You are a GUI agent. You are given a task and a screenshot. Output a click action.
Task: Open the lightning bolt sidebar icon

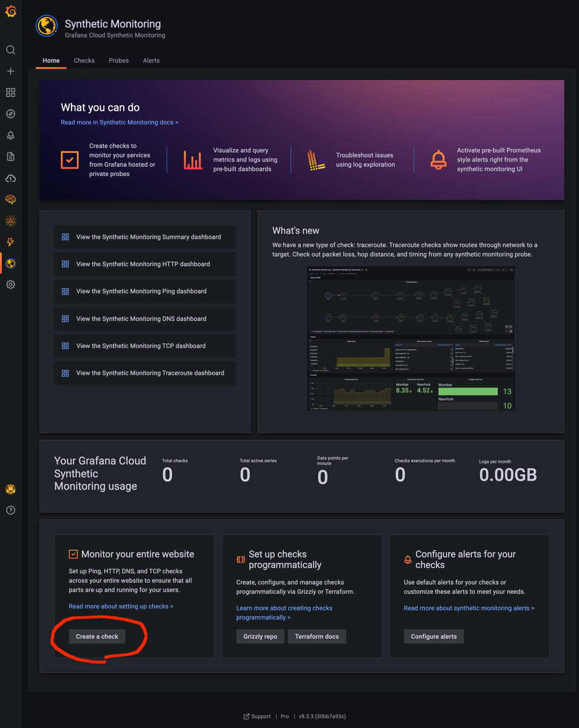click(10, 242)
